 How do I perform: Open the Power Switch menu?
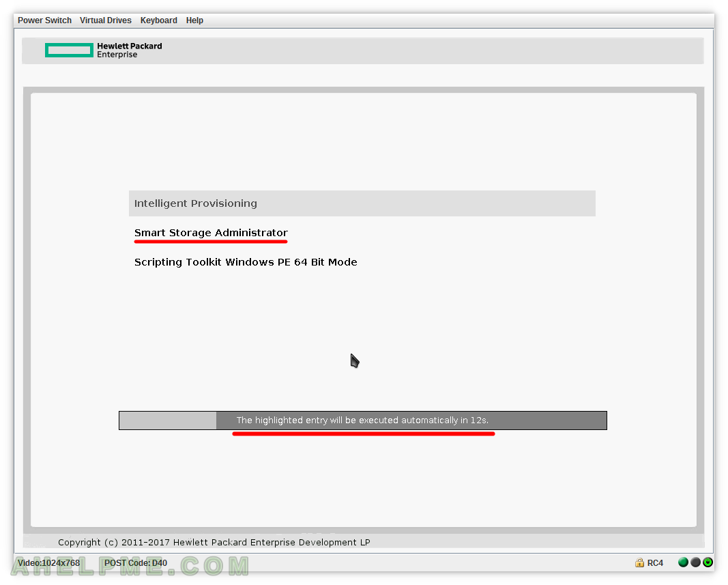pos(44,20)
